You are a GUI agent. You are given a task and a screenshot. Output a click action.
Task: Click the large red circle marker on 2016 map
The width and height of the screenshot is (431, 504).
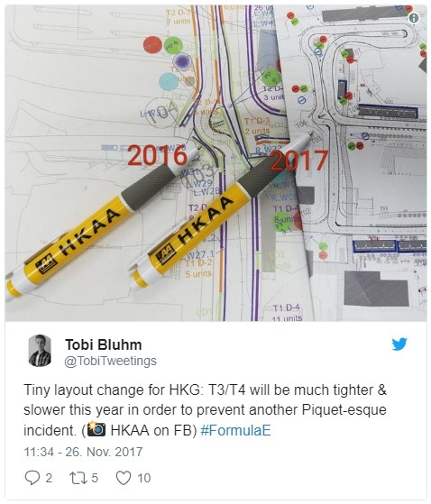[x=152, y=45]
